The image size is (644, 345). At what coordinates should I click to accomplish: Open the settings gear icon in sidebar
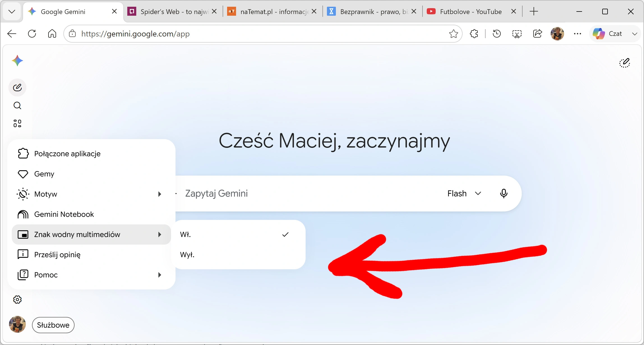point(17,300)
